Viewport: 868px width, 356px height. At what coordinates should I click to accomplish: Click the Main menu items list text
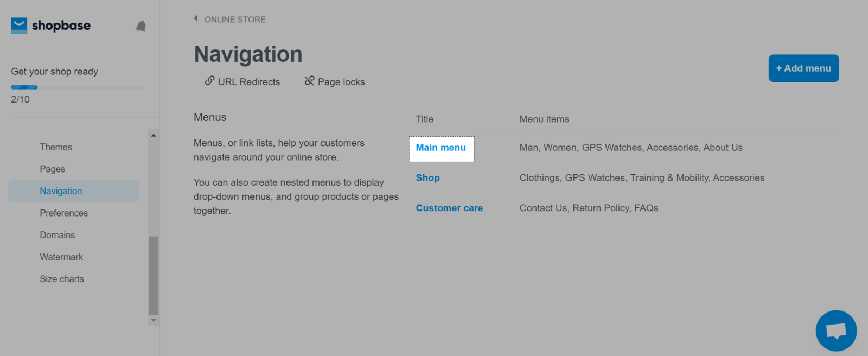(631, 148)
